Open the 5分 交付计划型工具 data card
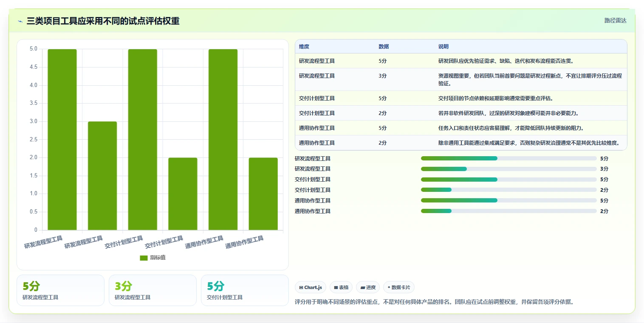The width and height of the screenshot is (644, 323). [245, 290]
